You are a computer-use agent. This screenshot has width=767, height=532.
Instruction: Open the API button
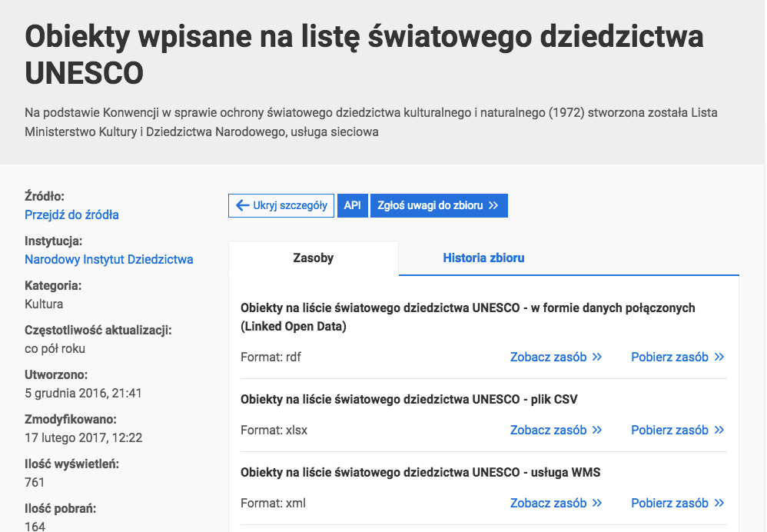[x=352, y=205]
